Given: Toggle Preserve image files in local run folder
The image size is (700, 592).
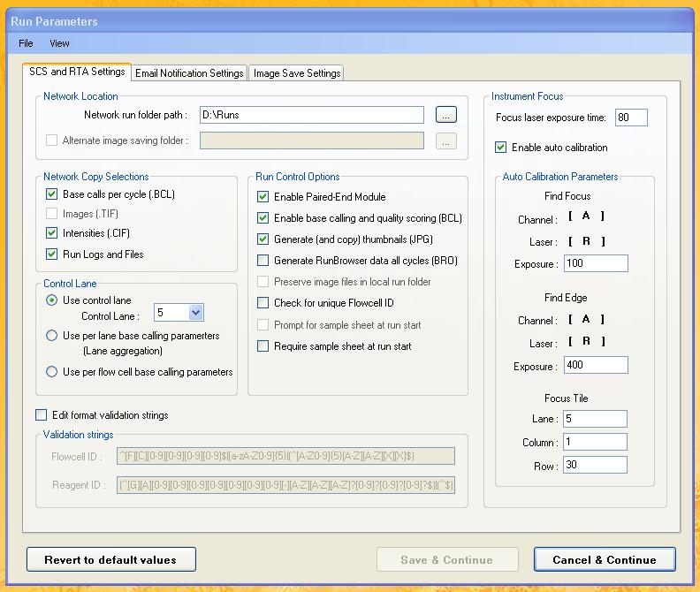Looking at the screenshot, I should coord(263,282).
